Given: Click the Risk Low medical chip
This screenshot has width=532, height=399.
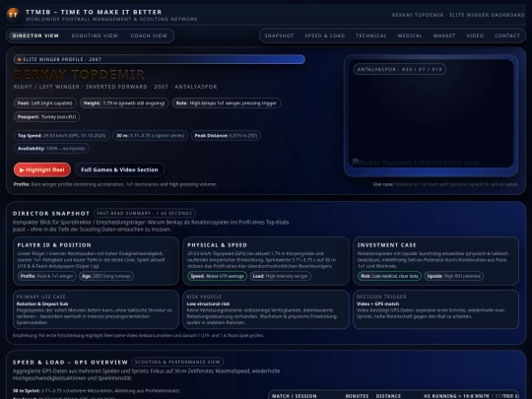Looking at the screenshot, I should tap(389, 276).
